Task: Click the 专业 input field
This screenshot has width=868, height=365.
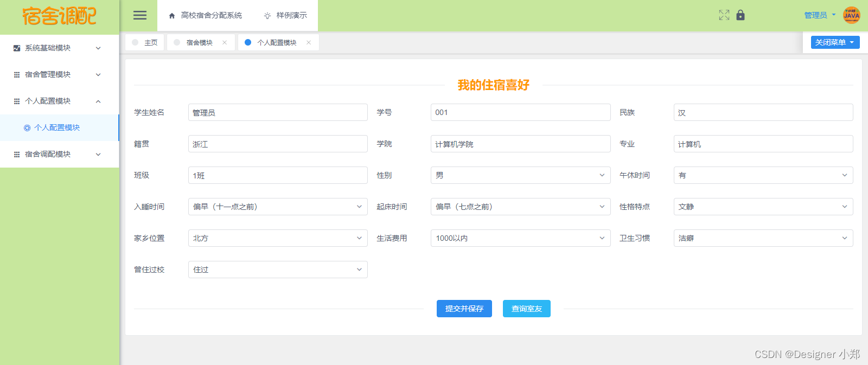Action: 763,144
